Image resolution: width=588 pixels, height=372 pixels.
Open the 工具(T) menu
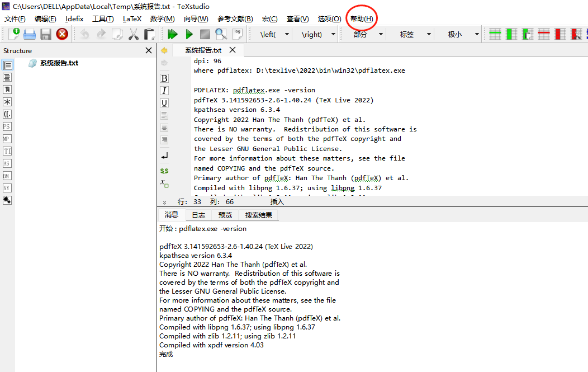103,19
